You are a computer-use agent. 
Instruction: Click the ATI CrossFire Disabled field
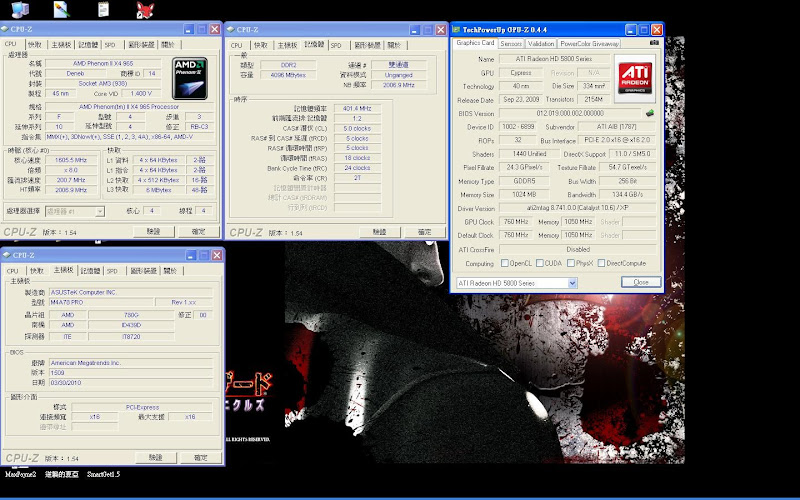[x=578, y=249]
